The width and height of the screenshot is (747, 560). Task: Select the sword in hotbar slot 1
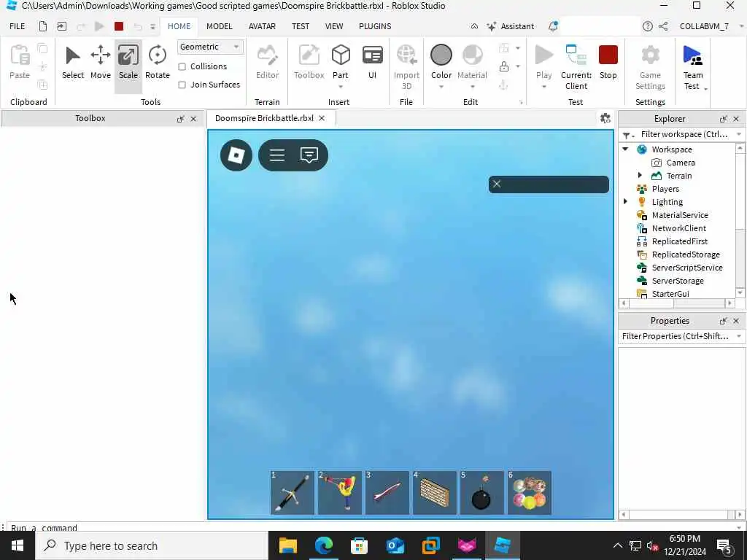pyautogui.click(x=292, y=493)
